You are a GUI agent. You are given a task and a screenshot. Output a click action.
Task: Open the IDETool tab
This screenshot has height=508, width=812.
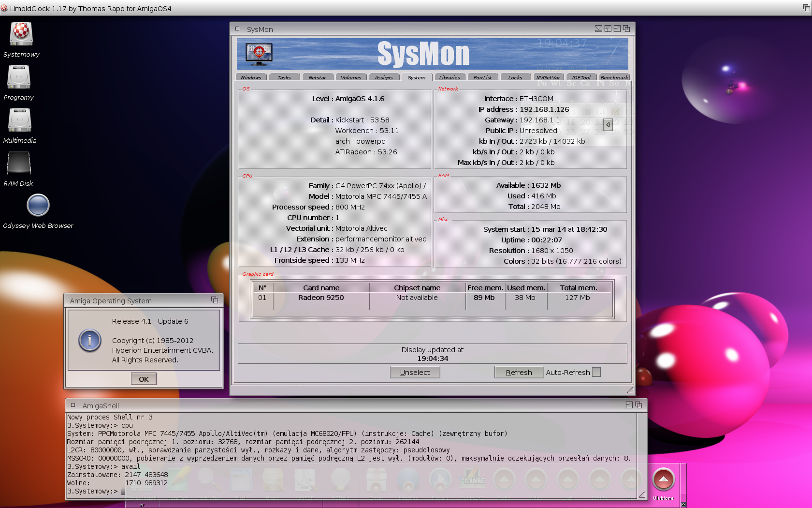(x=581, y=77)
